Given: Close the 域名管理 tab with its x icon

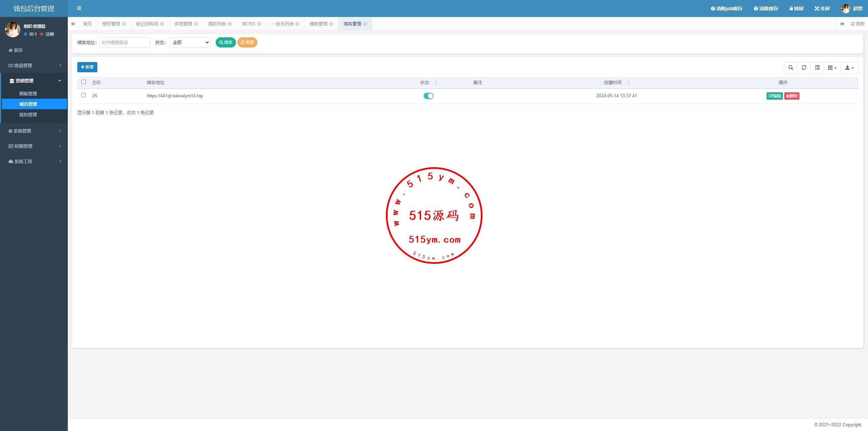Looking at the screenshot, I should (x=365, y=24).
